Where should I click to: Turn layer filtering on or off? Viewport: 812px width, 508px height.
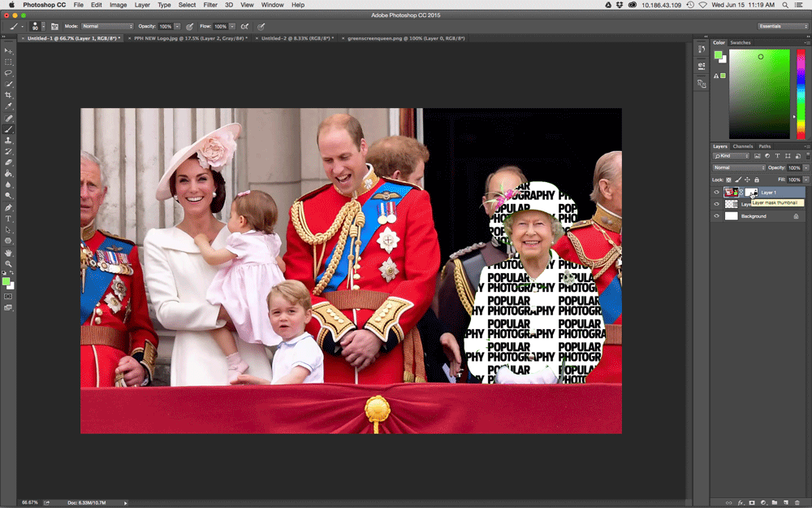coord(807,155)
